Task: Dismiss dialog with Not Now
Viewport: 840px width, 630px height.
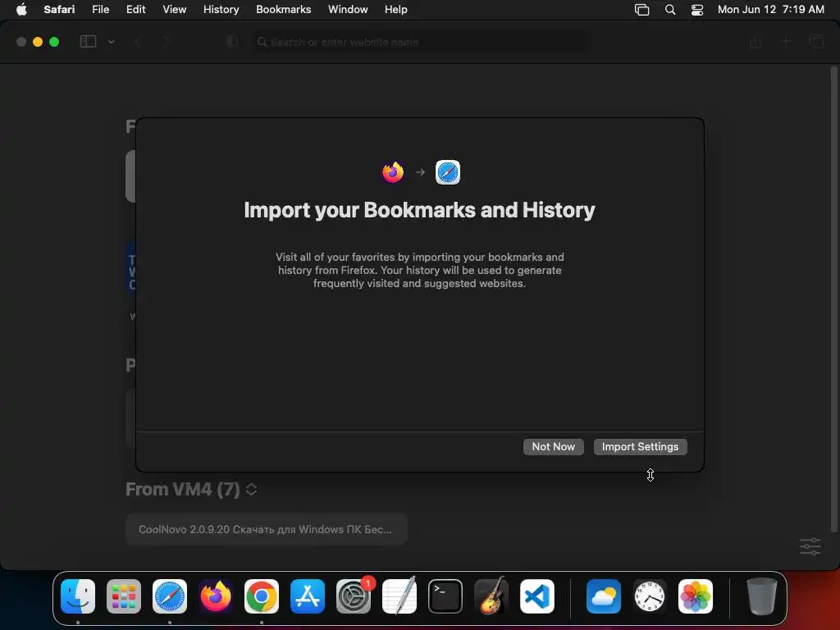Action: pyautogui.click(x=554, y=447)
